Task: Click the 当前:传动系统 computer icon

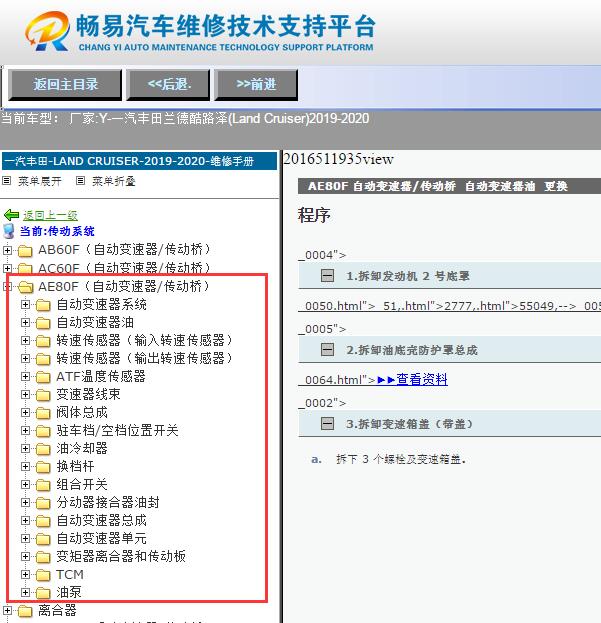Action: [8, 231]
